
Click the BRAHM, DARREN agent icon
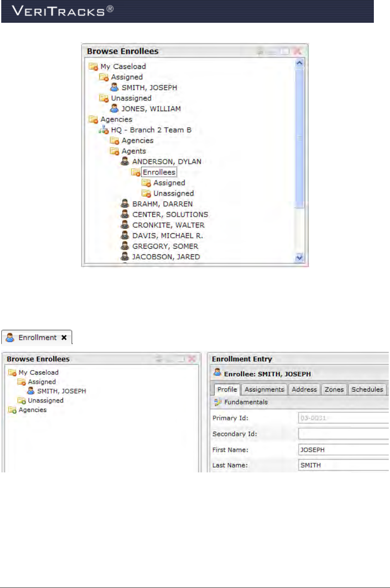click(x=125, y=203)
